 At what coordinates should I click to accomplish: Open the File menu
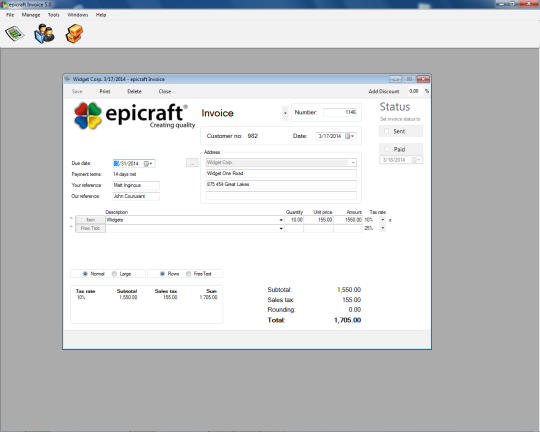click(x=10, y=15)
